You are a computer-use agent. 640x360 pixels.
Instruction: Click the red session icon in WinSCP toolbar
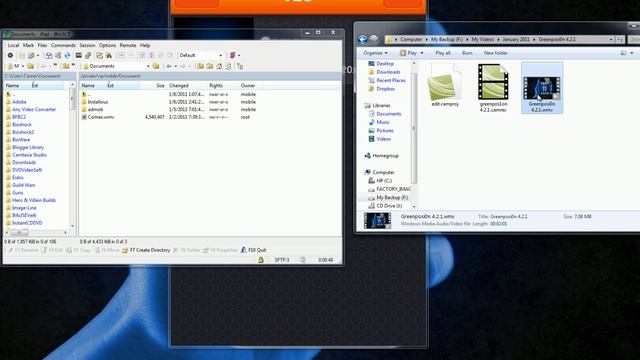point(232,55)
